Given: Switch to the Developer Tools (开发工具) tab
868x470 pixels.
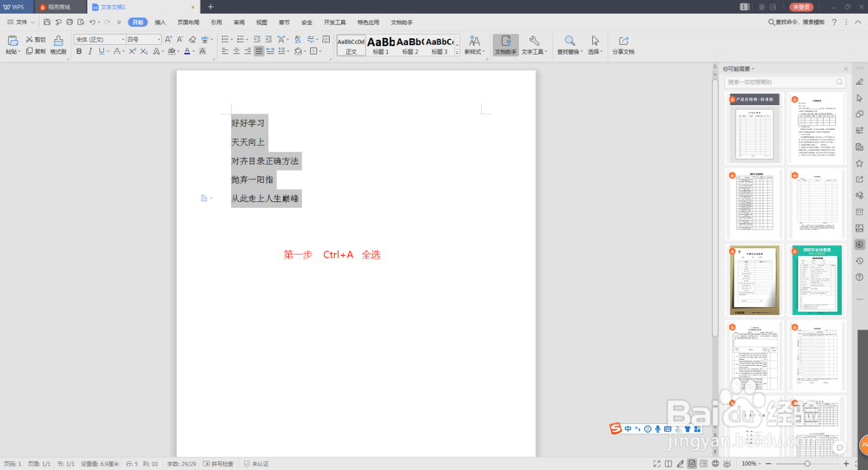Looking at the screenshot, I should (x=334, y=23).
